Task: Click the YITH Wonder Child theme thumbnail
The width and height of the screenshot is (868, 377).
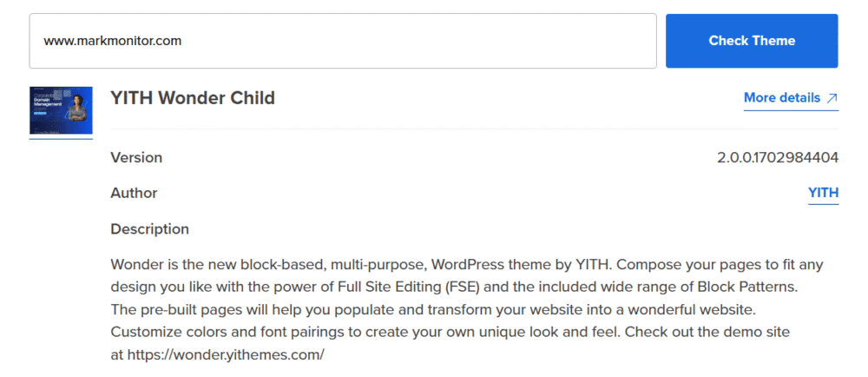Action: pos(61,110)
